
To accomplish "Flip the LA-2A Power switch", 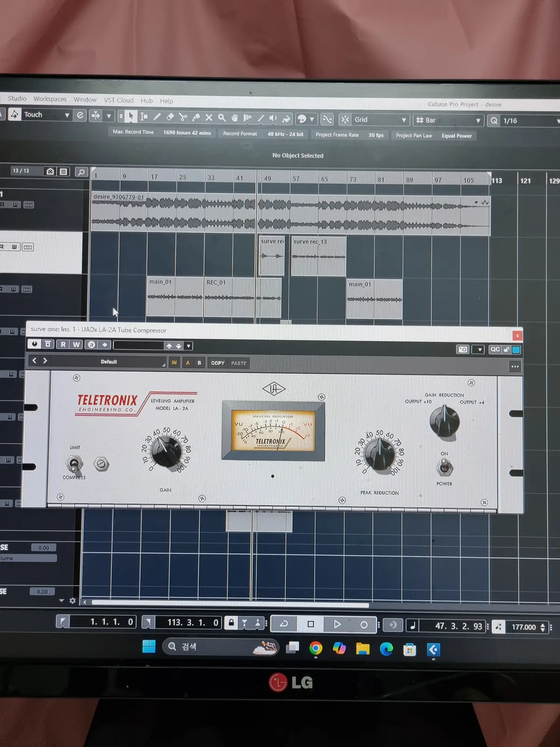I will coord(444,467).
